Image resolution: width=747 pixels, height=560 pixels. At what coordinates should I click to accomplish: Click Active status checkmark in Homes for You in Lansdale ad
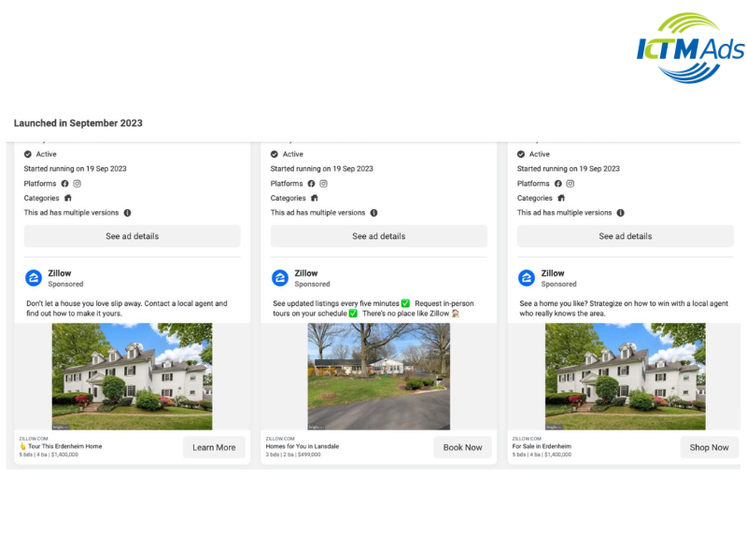(274, 154)
